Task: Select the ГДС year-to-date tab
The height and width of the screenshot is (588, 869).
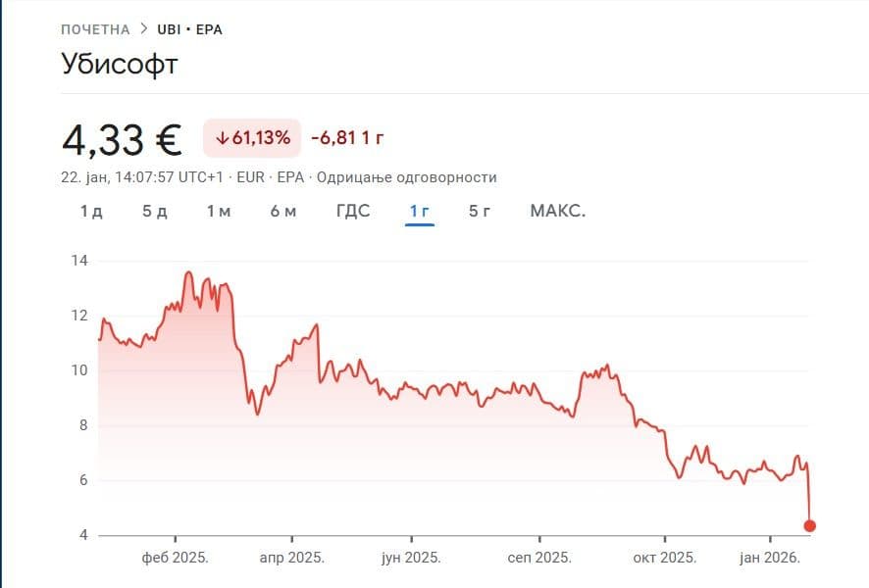Action: pos(353,211)
